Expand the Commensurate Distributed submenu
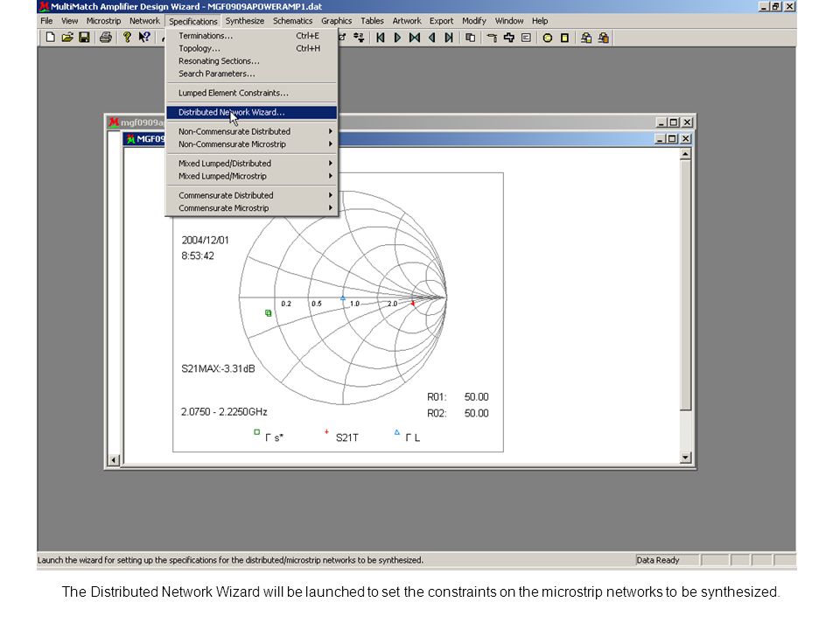The image size is (840, 630). pyautogui.click(x=252, y=195)
